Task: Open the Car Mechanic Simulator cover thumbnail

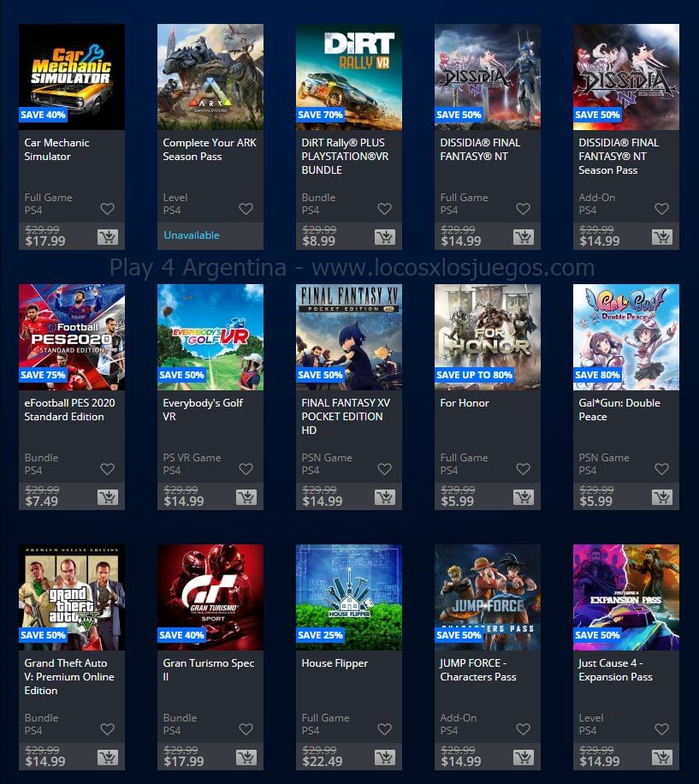Action: 72,77
